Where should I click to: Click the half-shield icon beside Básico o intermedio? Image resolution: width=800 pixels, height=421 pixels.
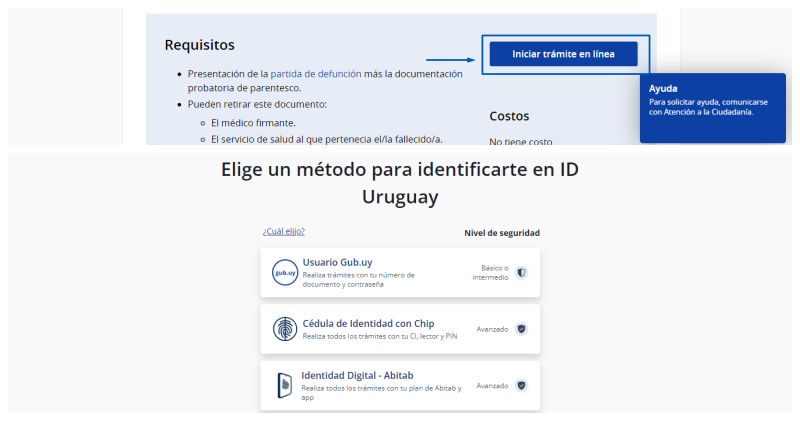pyautogui.click(x=521, y=272)
